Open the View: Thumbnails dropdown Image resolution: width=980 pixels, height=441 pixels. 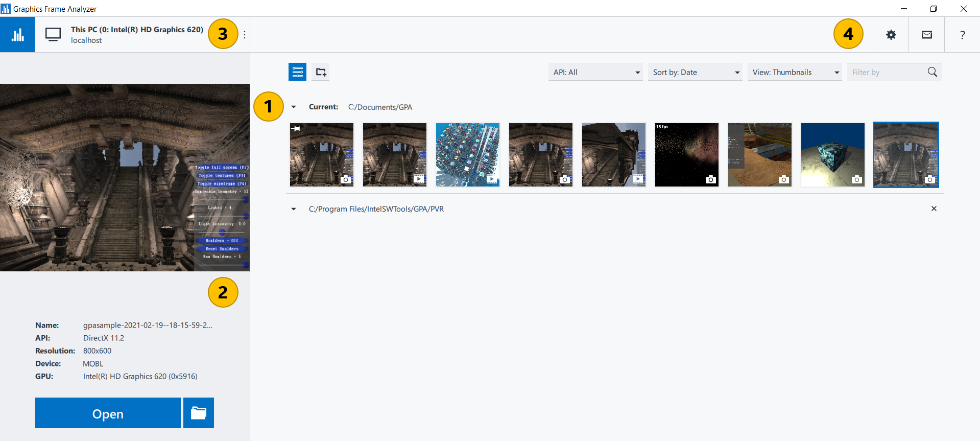[795, 72]
